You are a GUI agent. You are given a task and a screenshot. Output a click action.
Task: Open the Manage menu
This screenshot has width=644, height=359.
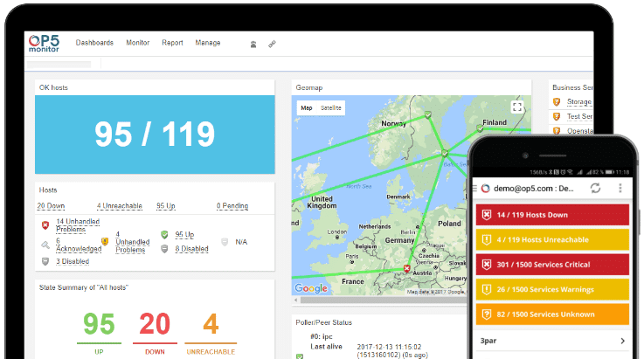208,43
